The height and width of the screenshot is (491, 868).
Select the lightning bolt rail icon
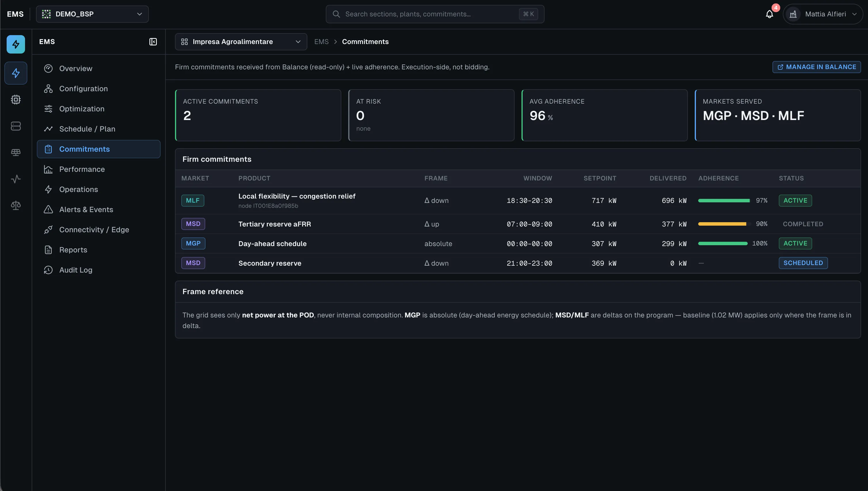(x=16, y=73)
